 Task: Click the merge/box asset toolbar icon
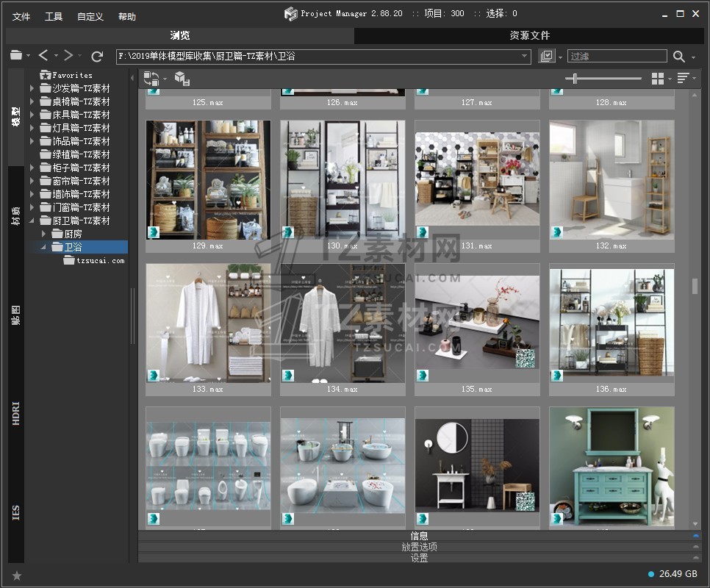click(x=182, y=79)
